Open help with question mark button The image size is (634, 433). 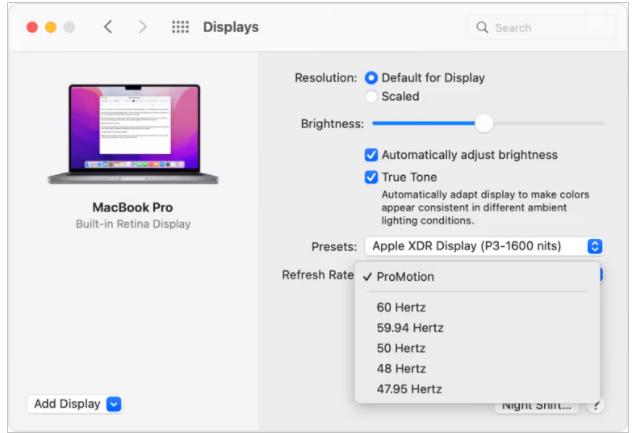click(x=596, y=406)
